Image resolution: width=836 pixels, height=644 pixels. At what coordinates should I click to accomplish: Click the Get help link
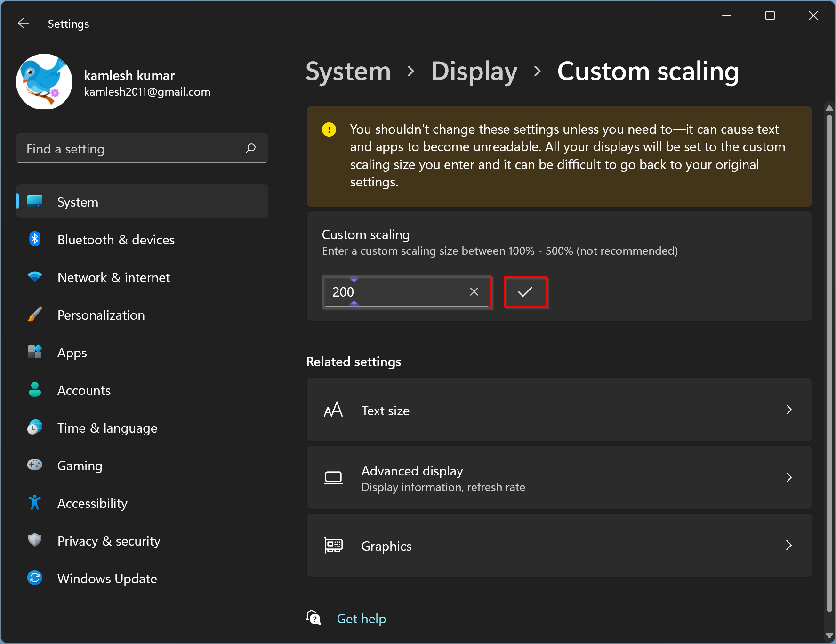click(x=362, y=619)
